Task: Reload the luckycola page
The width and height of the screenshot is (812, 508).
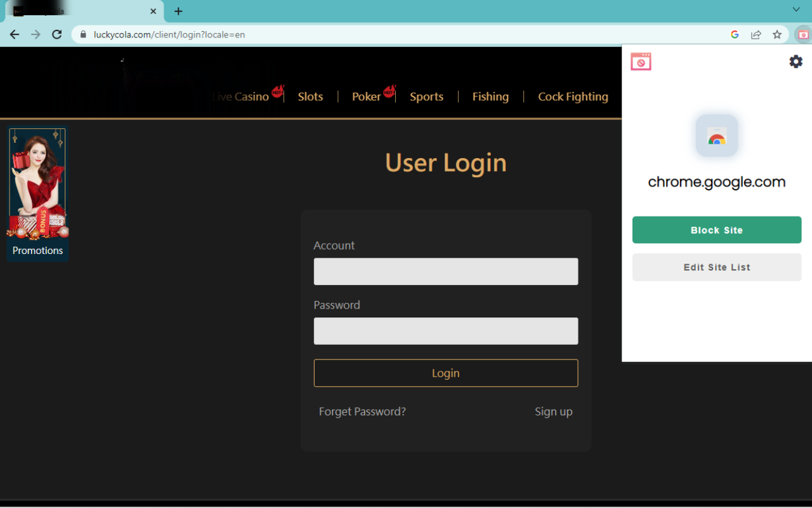Action: click(x=57, y=34)
